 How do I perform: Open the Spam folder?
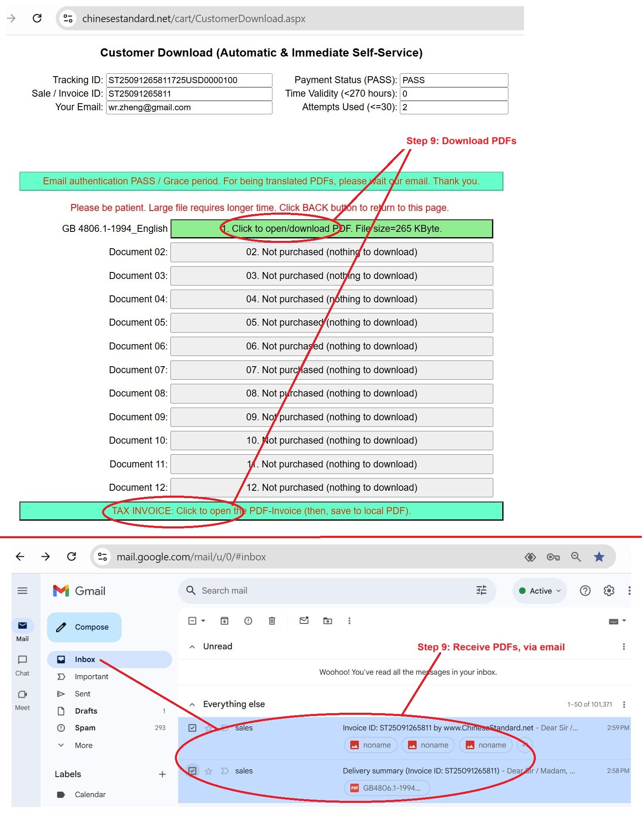coord(85,728)
